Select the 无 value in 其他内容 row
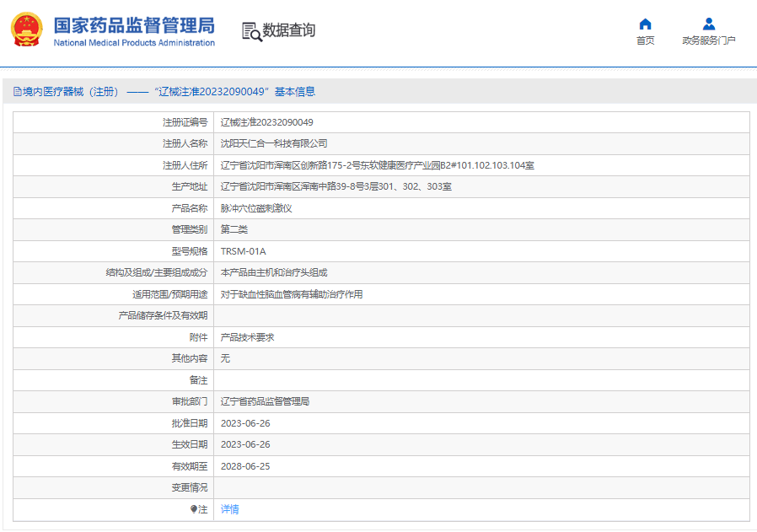Screen dimensions: 757x532 point(225,358)
